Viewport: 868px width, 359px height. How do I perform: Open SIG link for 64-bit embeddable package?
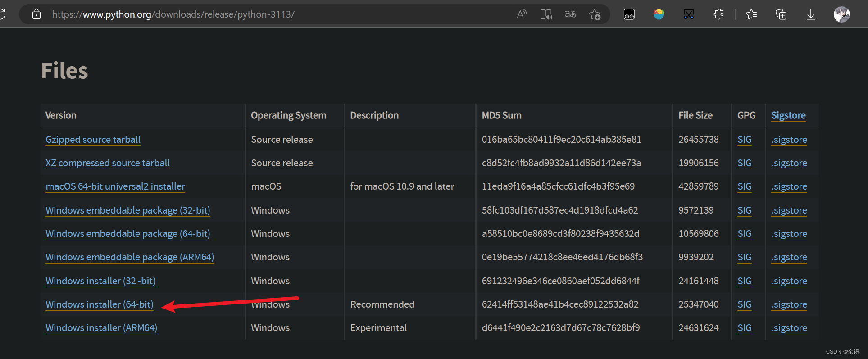coord(745,234)
